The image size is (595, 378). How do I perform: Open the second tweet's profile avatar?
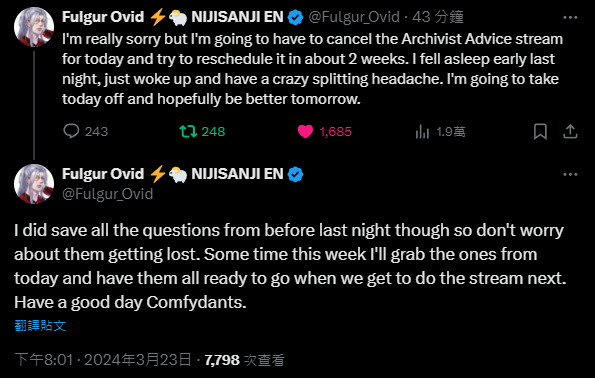coord(34,184)
